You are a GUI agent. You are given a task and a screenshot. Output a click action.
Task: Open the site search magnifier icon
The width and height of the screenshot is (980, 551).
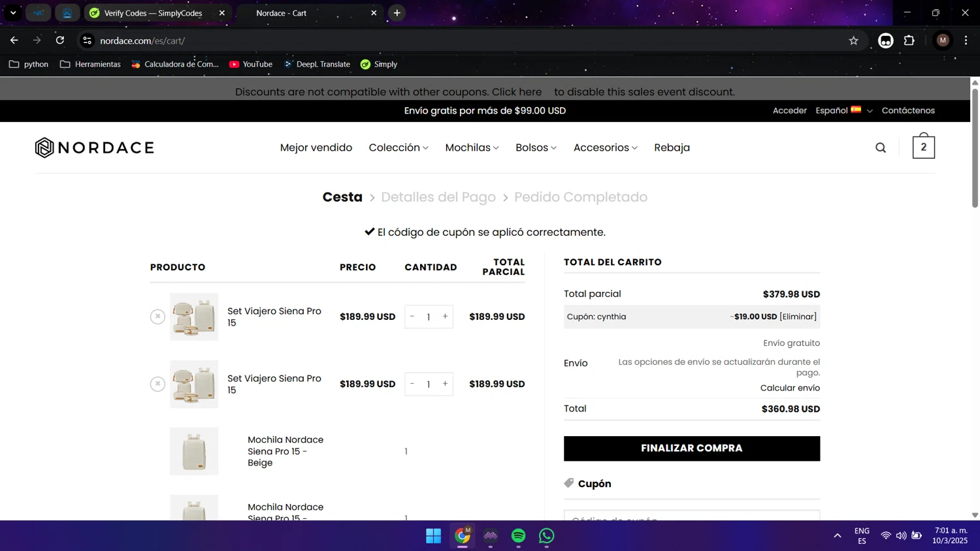(x=881, y=148)
